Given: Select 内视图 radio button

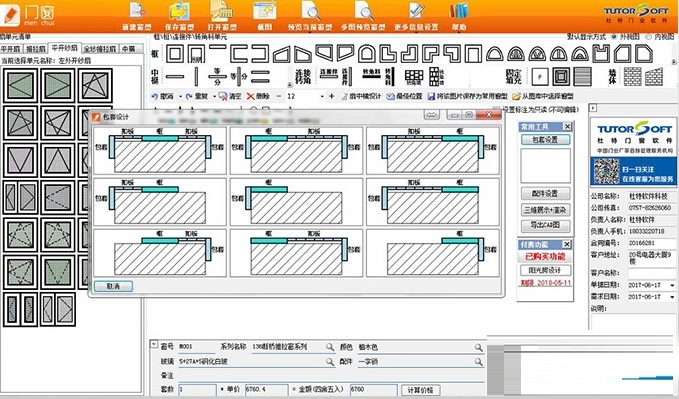Looking at the screenshot, I should (648, 37).
